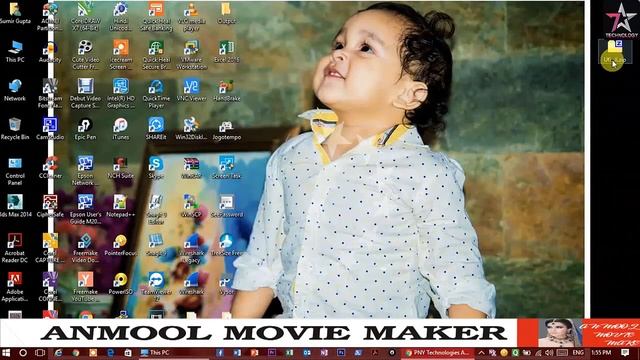Open the This PC desktop icon
The image size is (640, 360).
point(15,51)
